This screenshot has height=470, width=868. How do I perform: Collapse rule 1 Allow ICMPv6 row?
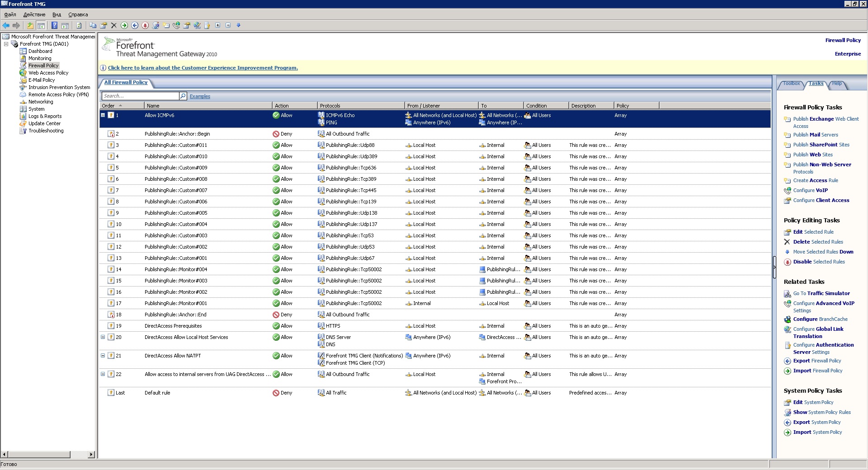click(x=103, y=115)
